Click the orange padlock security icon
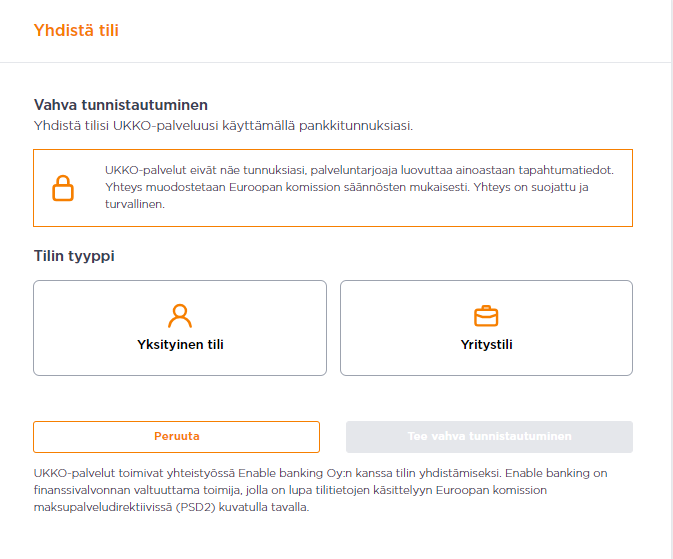This screenshot has height=559, width=673. click(63, 188)
